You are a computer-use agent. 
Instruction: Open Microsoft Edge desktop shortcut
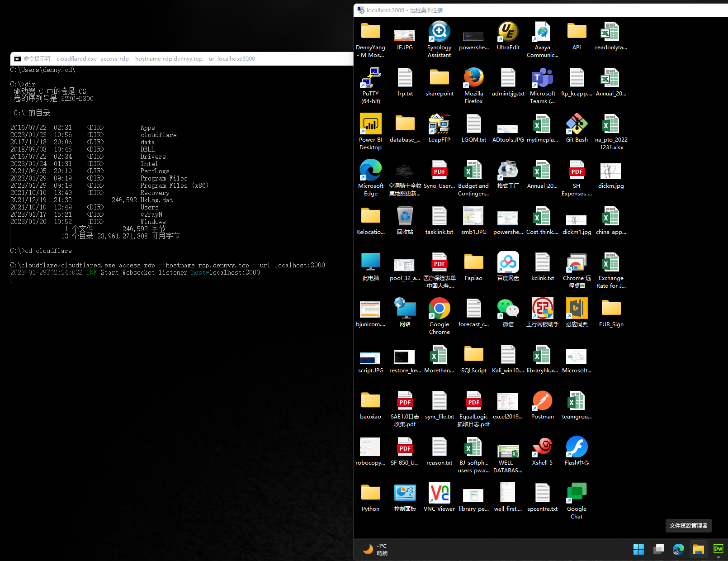click(x=370, y=178)
